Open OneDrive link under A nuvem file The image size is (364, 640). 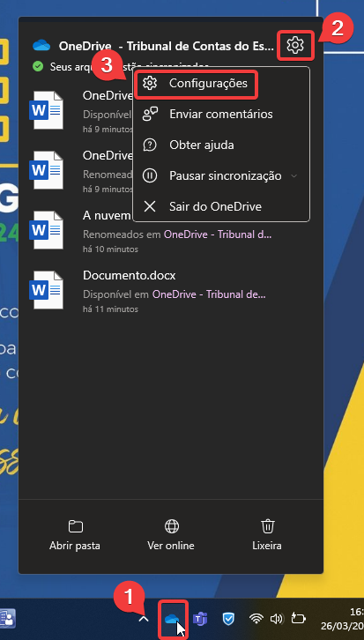pos(218,234)
